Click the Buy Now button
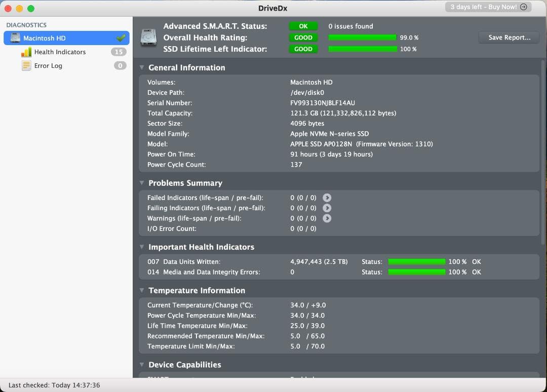547x392 pixels. click(x=487, y=7)
